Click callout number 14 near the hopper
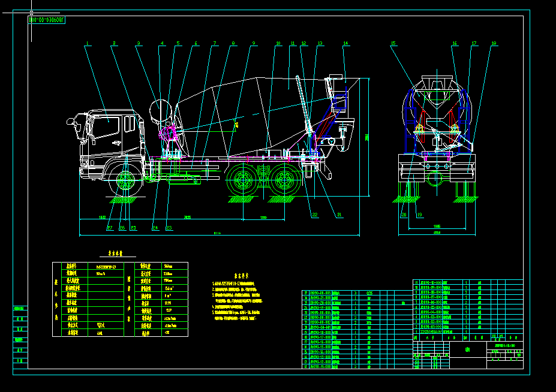This screenshot has height=392, width=556. (x=345, y=43)
